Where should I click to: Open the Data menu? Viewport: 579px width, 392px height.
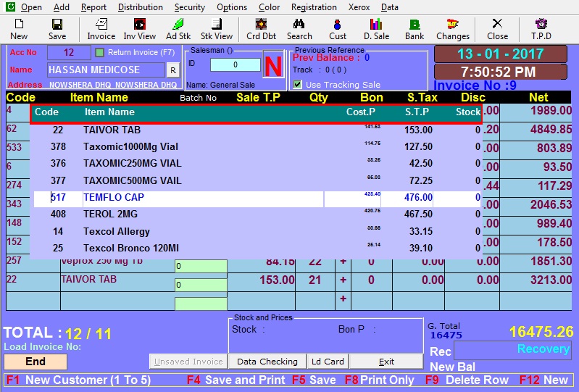390,7
